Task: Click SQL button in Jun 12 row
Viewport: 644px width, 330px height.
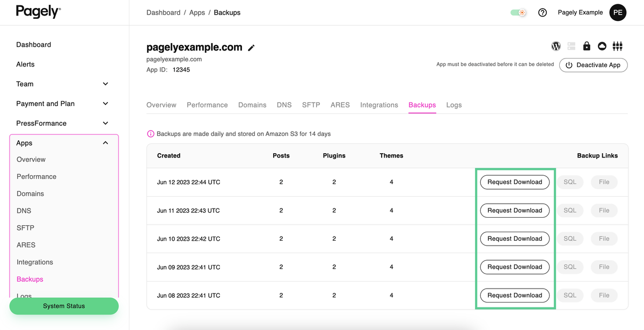Action: (570, 182)
